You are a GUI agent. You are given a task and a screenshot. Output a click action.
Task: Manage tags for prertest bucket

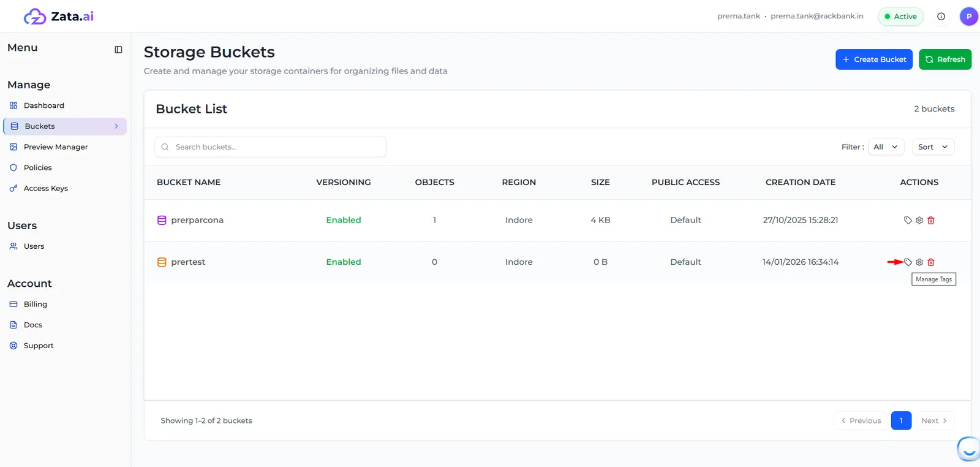coord(908,262)
